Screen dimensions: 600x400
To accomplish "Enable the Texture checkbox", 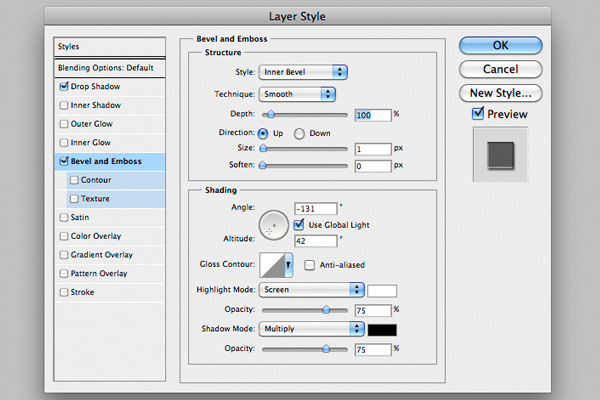I will tap(74, 199).
